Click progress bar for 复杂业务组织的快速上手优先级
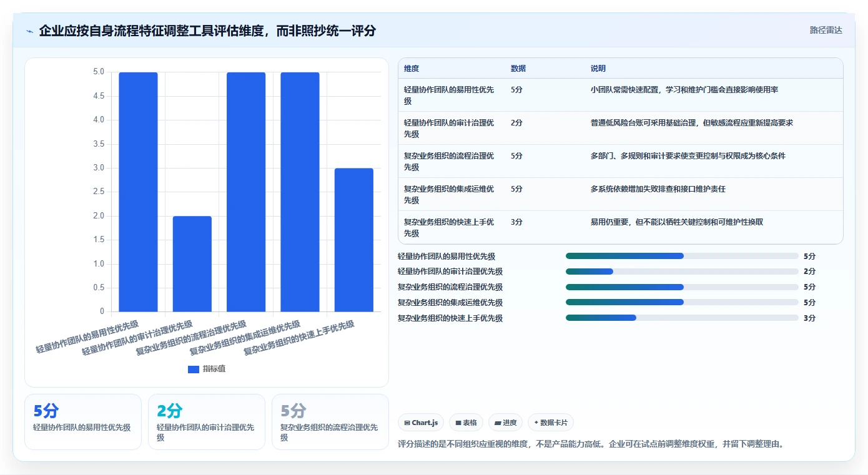The image size is (868, 475). click(x=682, y=318)
